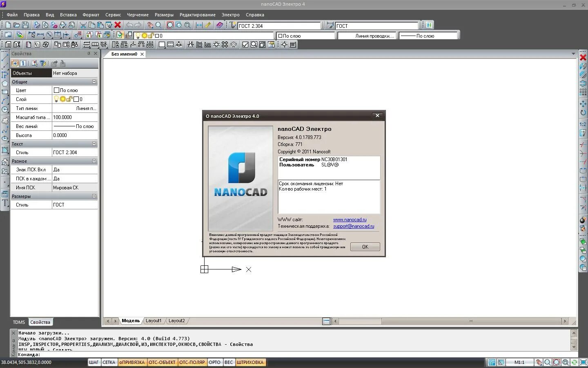
Task: Open the Файл menu
Action: (x=12, y=15)
